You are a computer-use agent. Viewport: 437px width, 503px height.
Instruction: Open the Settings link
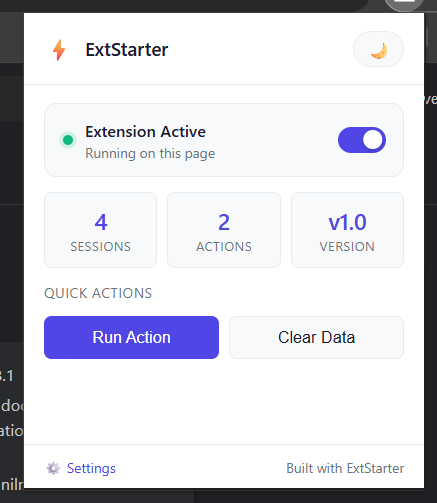(x=91, y=468)
